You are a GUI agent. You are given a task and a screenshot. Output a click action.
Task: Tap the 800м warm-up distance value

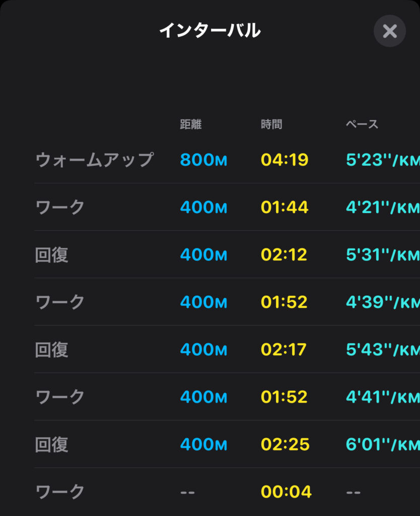[203, 160]
